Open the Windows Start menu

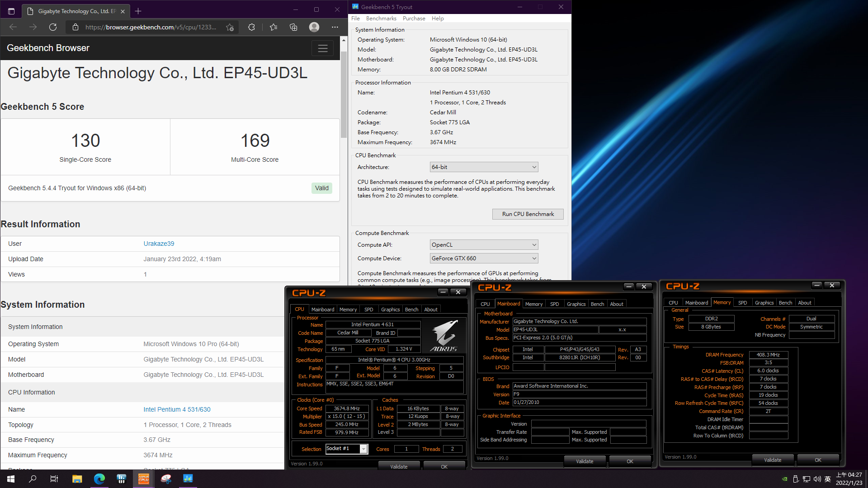click(11, 479)
